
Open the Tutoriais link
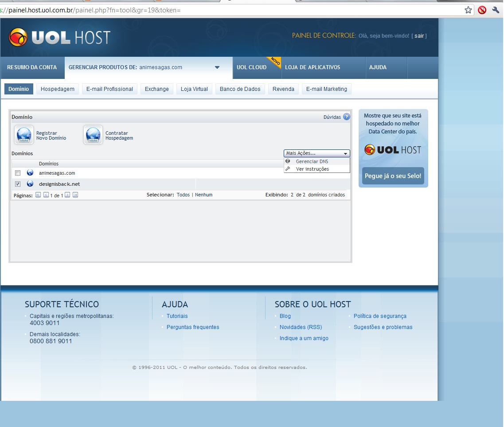click(x=177, y=316)
